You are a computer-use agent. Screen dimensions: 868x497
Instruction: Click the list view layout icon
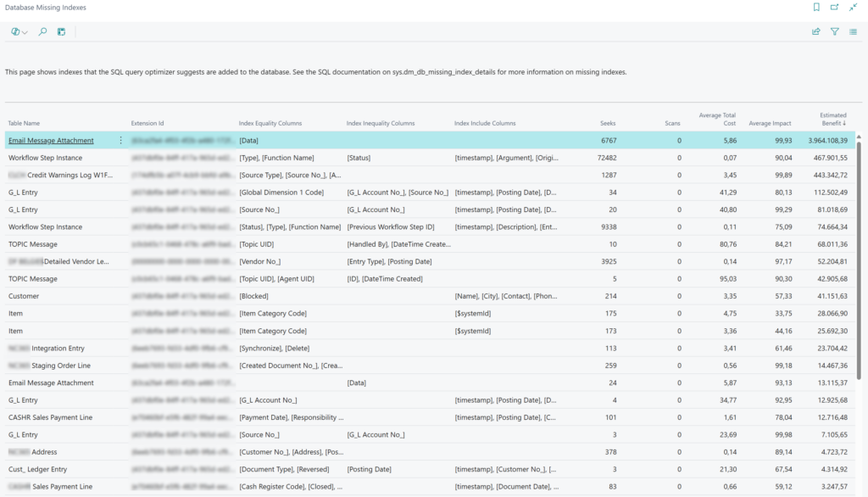click(853, 31)
